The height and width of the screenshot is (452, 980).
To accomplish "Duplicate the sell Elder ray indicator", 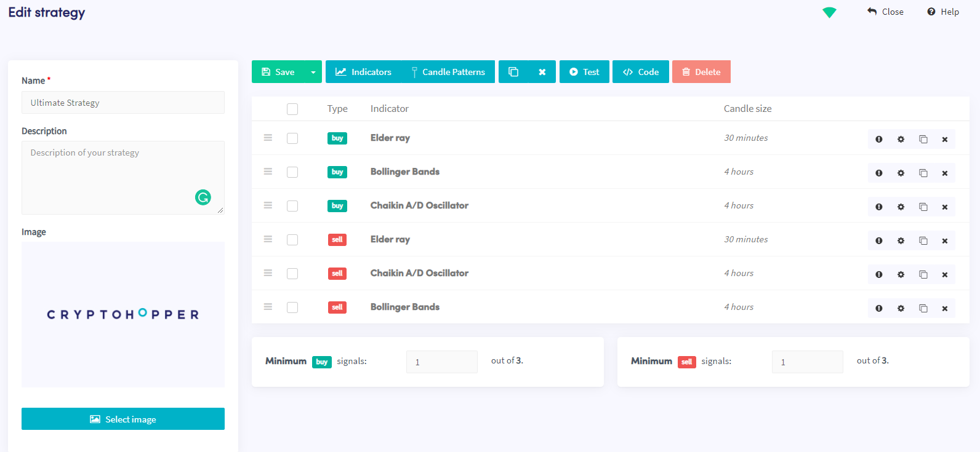I will [923, 240].
